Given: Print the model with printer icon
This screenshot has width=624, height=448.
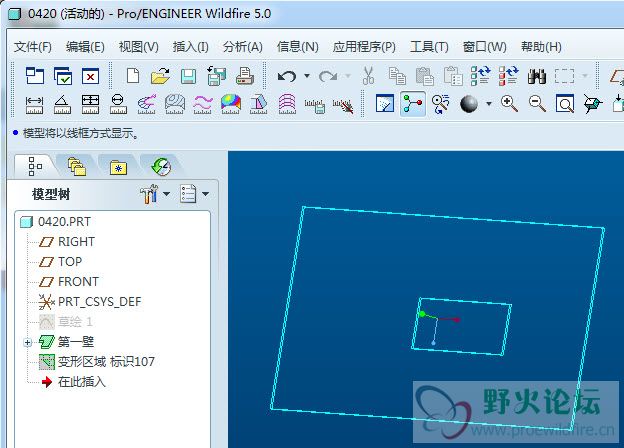Looking at the screenshot, I should [x=245, y=76].
